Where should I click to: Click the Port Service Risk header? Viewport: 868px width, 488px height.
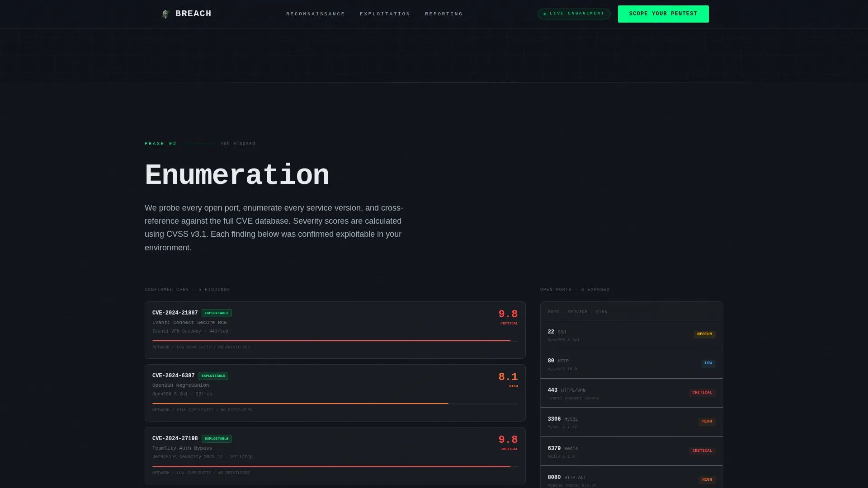click(577, 312)
